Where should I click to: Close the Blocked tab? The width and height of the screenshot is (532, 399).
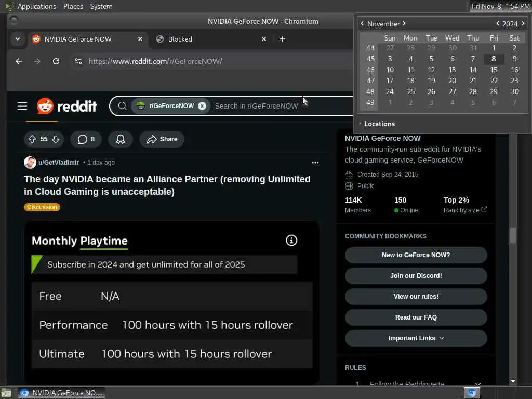tap(264, 39)
